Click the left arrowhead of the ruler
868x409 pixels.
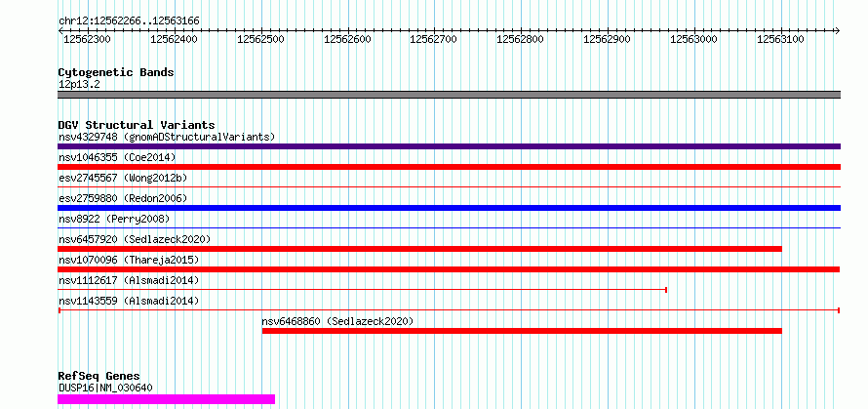(60, 31)
